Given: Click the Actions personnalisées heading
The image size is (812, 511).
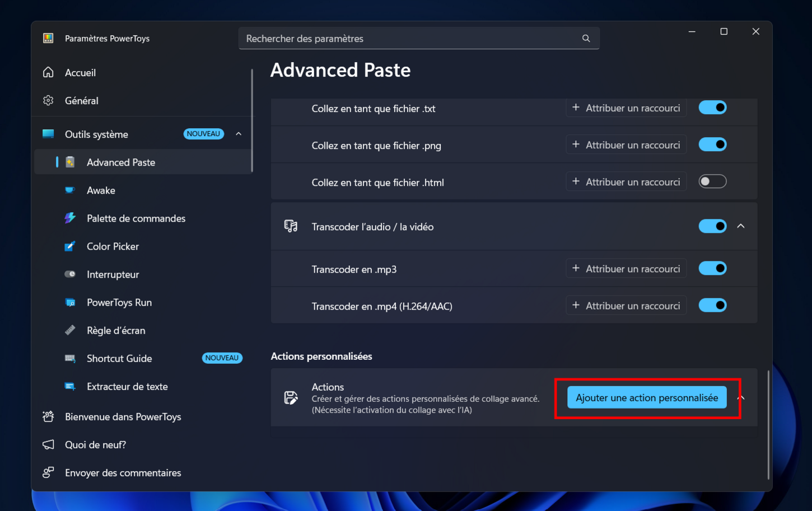Looking at the screenshot, I should [321, 357].
